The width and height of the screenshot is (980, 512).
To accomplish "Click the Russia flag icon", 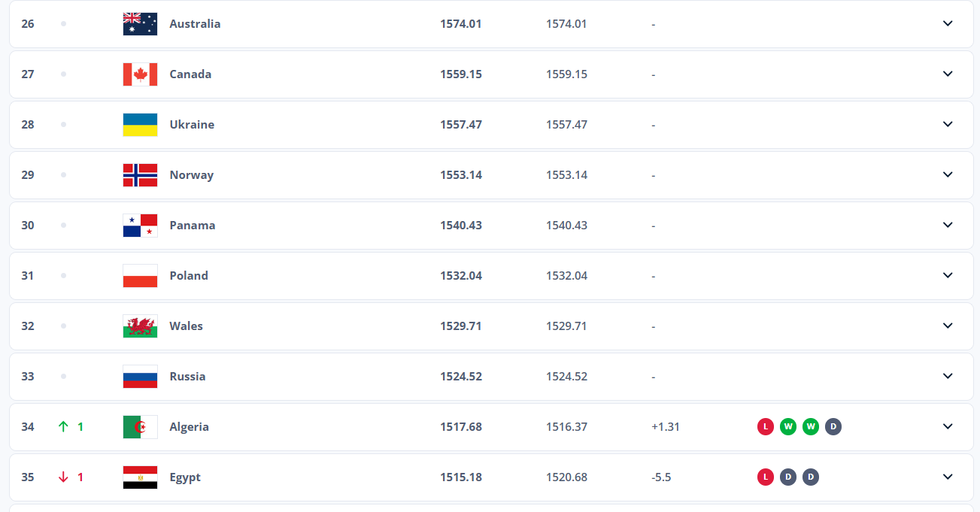I will point(140,377).
